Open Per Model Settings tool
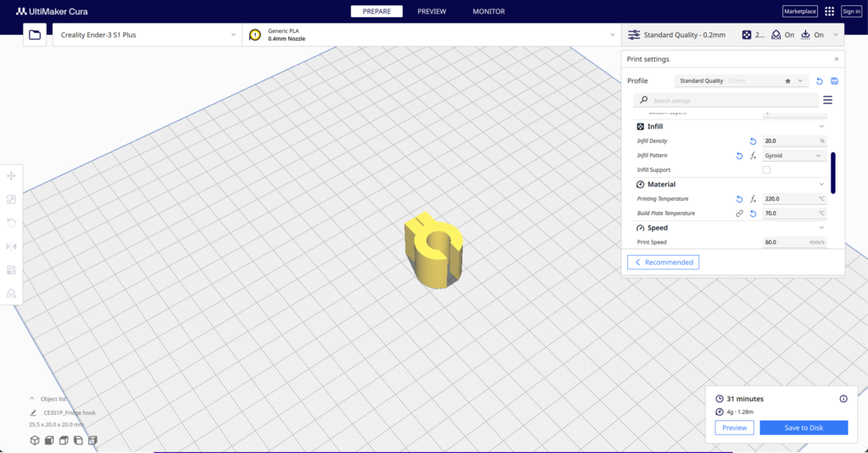This screenshot has height=453, width=868. coord(11,270)
